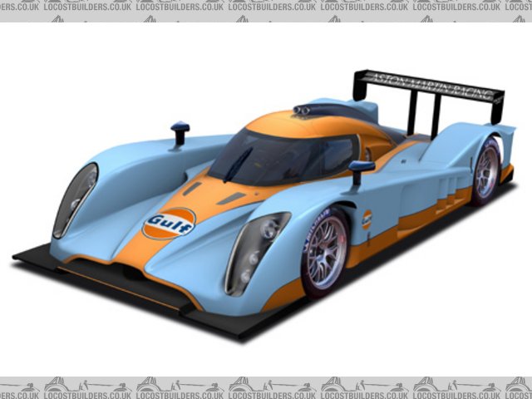Click the headlight on the far left fender

click(x=75, y=198)
